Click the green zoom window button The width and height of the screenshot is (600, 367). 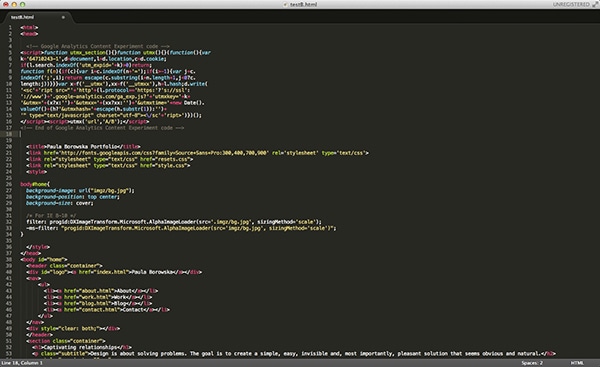23,5
